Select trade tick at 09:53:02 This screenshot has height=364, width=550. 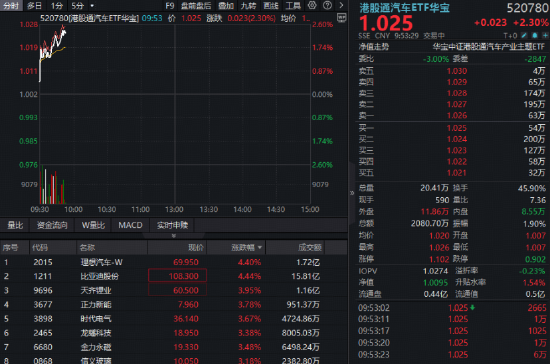pyautogui.click(x=452, y=308)
